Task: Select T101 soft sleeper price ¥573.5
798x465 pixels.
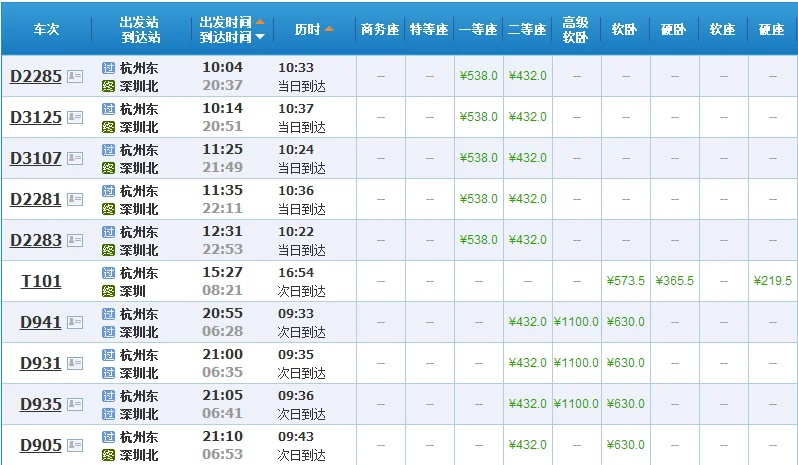Action: click(625, 281)
